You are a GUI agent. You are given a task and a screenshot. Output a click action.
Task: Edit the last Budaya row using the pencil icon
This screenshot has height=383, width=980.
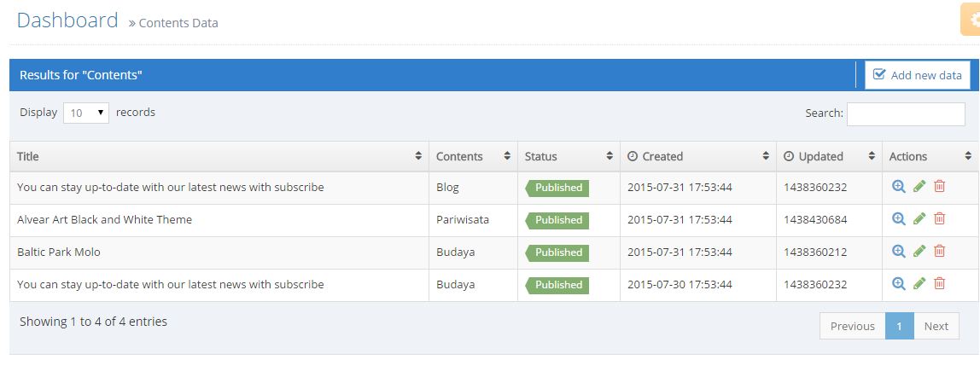point(919,284)
